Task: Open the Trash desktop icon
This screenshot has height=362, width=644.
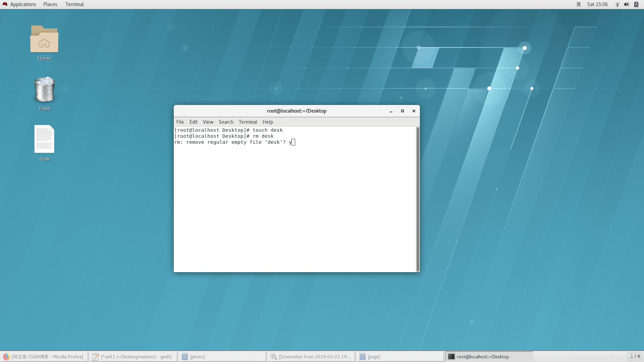Action: 44,89
